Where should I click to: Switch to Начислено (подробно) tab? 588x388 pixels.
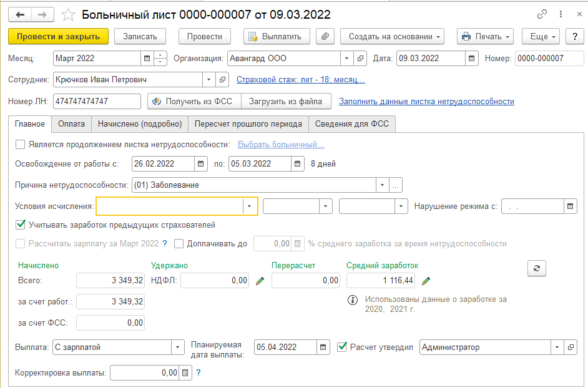point(140,124)
